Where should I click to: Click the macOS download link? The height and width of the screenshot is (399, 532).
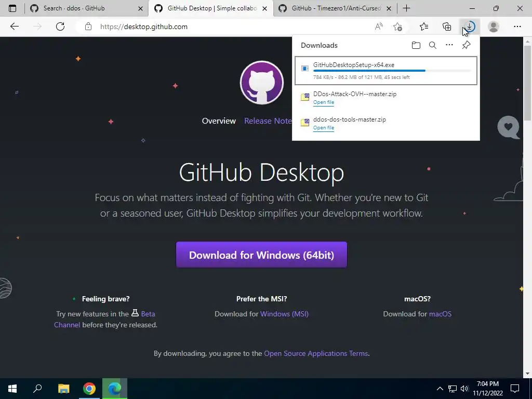pyautogui.click(x=440, y=314)
